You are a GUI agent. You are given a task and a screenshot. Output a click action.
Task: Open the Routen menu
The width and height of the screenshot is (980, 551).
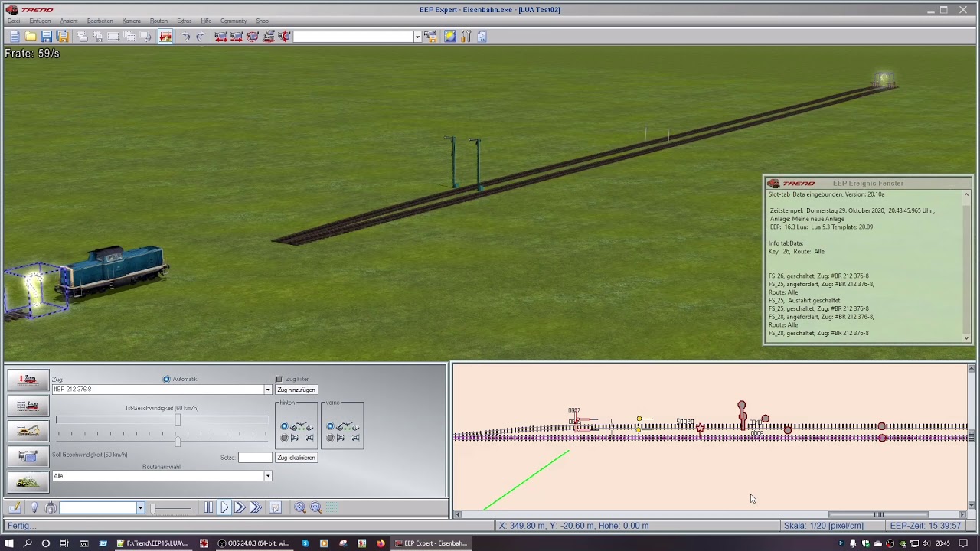pos(158,21)
